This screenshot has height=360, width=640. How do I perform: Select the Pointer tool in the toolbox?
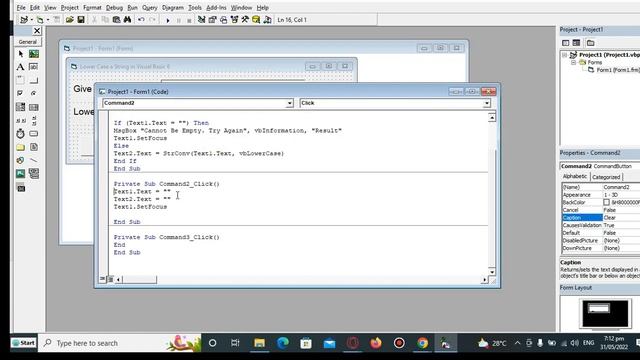[x=20, y=54]
